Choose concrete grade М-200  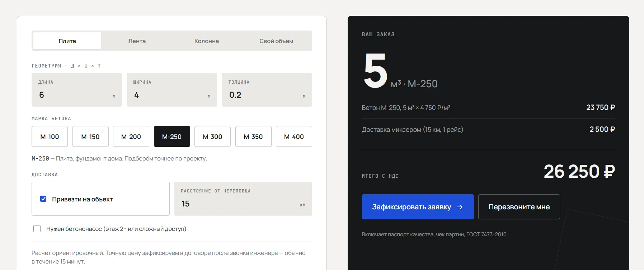[131, 136]
